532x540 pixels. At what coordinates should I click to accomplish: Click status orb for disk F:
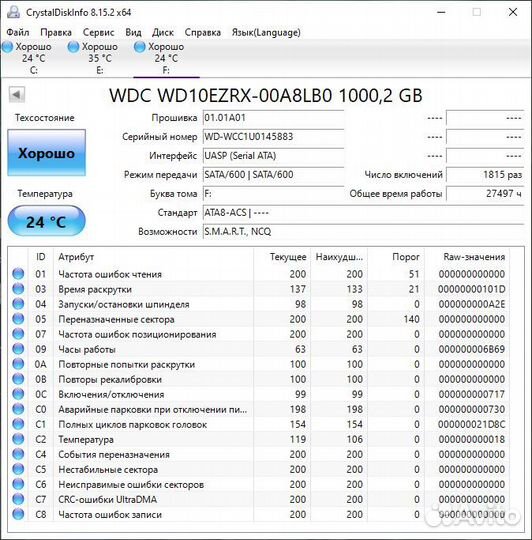pos(139,46)
